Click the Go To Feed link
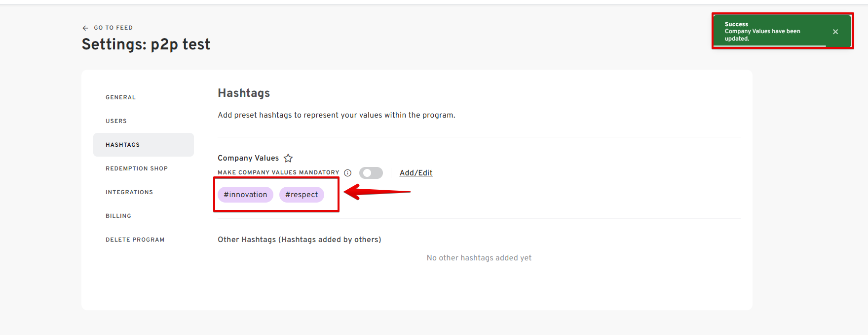The image size is (868, 335). click(113, 28)
